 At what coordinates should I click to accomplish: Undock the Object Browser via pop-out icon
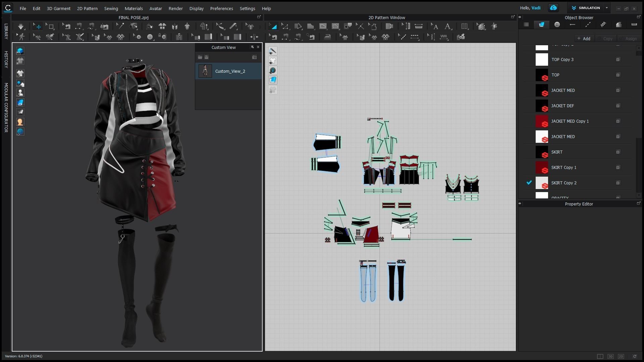638,17
